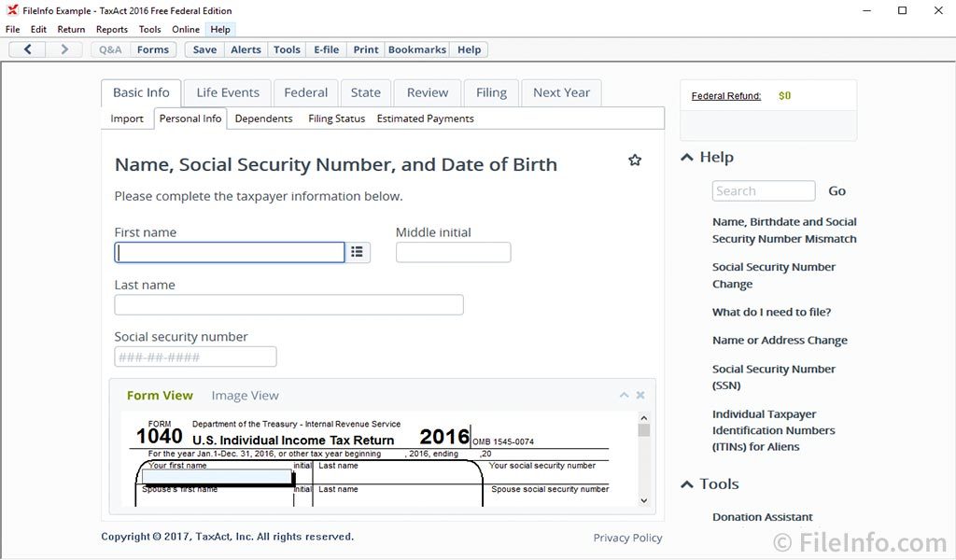Go forward with the right arrow button
The height and width of the screenshot is (560, 956).
click(x=64, y=49)
